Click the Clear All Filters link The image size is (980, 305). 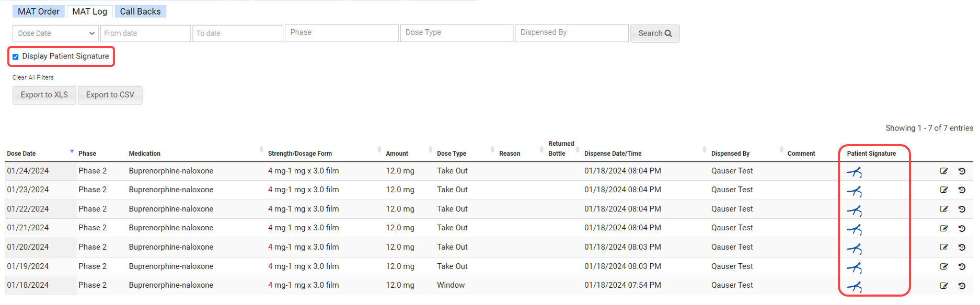coord(33,77)
